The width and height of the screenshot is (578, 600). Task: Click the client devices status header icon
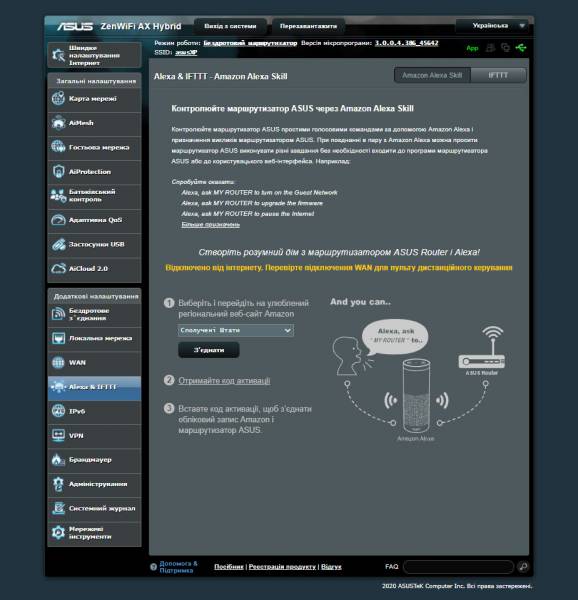click(x=505, y=48)
